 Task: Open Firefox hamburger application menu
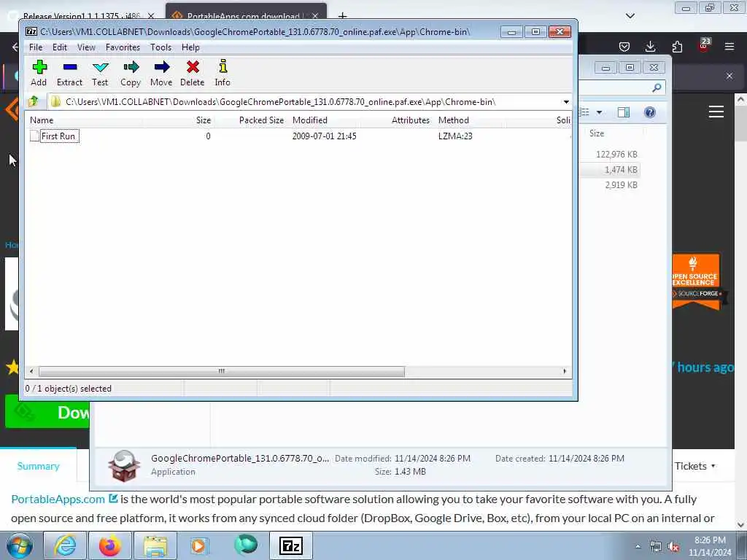click(x=729, y=46)
